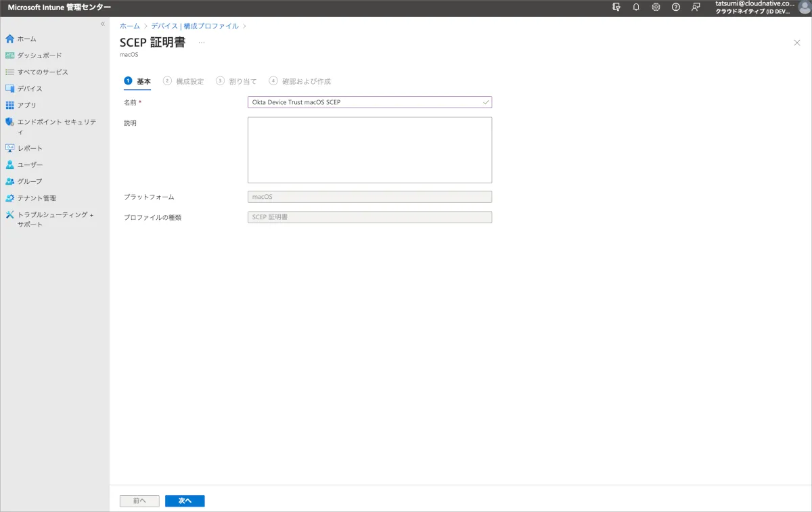Screen dimensions: 812x512
Task: Click the Home icon in sidebar
Action: 9,39
